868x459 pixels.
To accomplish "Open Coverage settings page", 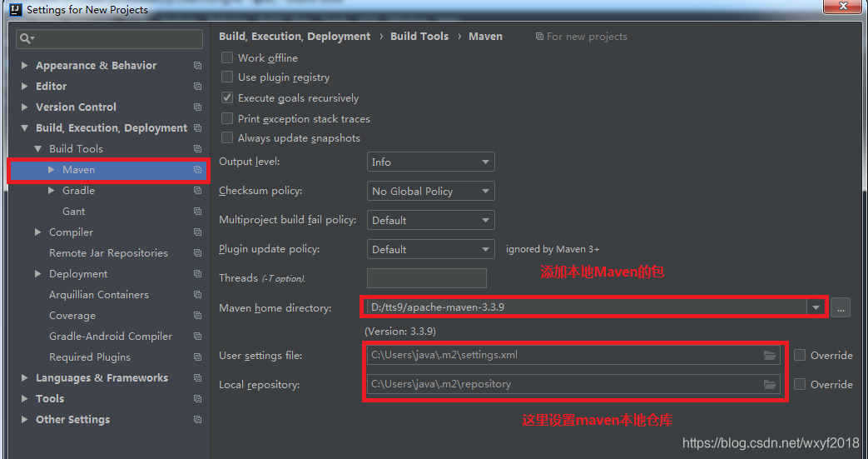I will coord(72,316).
